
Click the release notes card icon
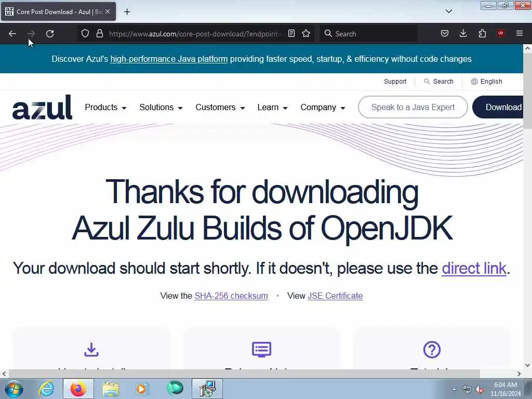(262, 350)
